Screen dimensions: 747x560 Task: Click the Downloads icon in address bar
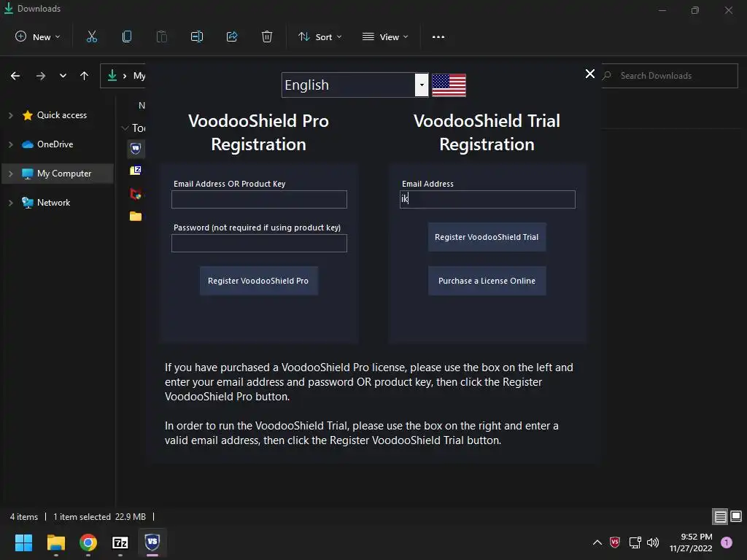point(112,75)
